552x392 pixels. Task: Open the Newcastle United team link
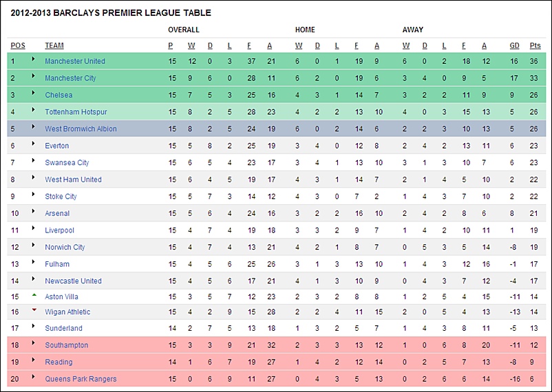pyautogui.click(x=73, y=281)
